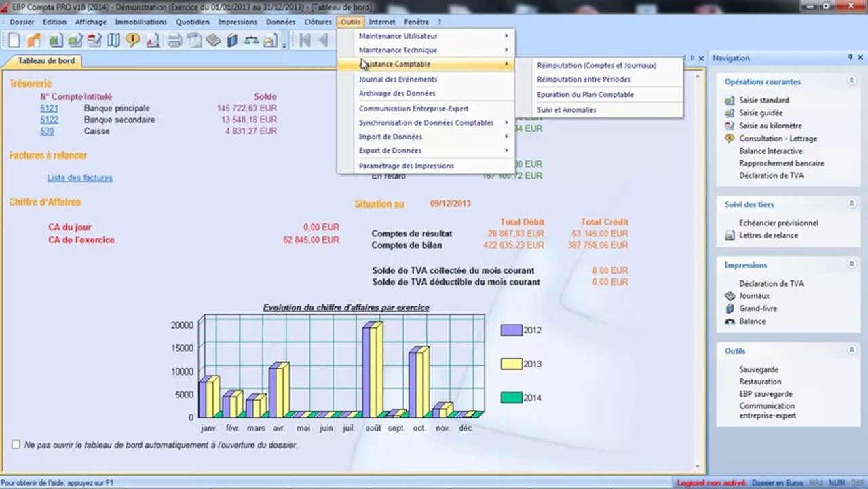
Task: Click the Saisie guidée toolbar icon
Action: (75, 40)
